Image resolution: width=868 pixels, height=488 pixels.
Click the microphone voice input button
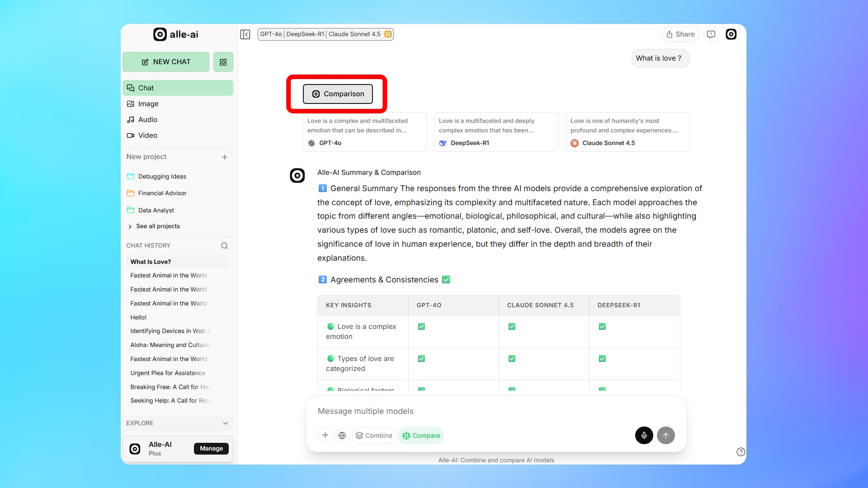click(x=644, y=436)
